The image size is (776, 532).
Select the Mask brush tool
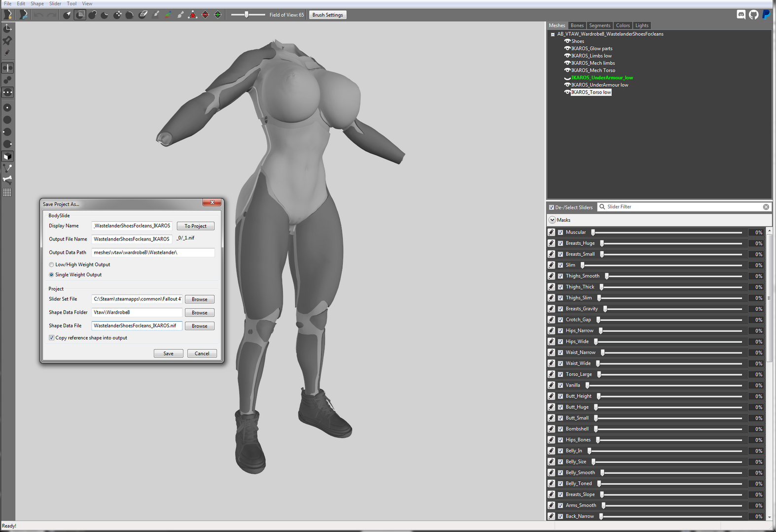click(80, 15)
